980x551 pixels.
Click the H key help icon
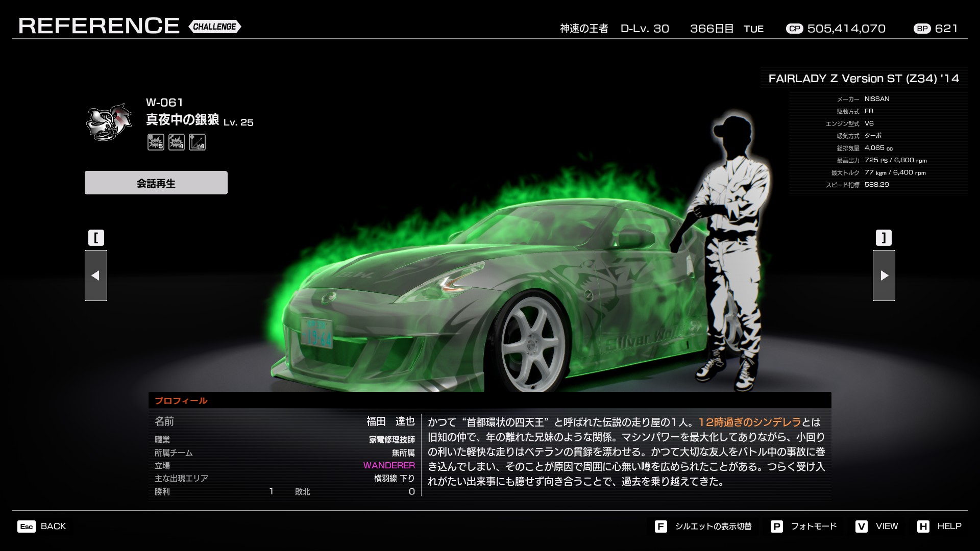pos(923,527)
